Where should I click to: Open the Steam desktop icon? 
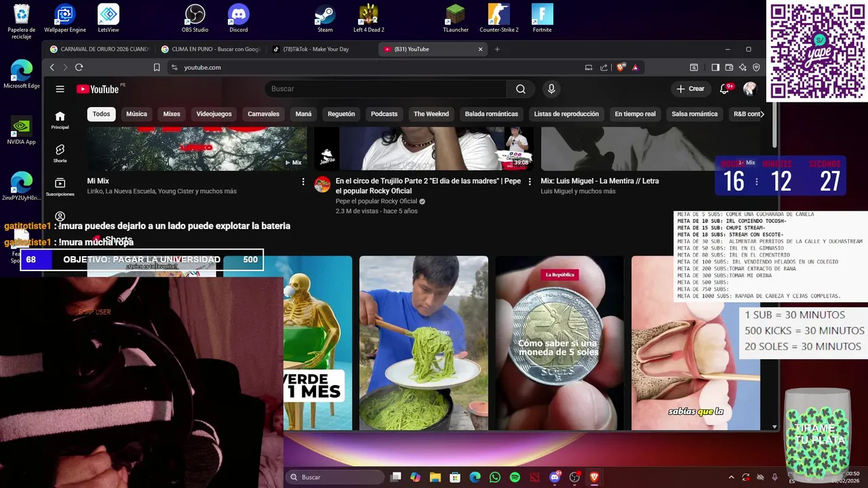[x=325, y=18]
